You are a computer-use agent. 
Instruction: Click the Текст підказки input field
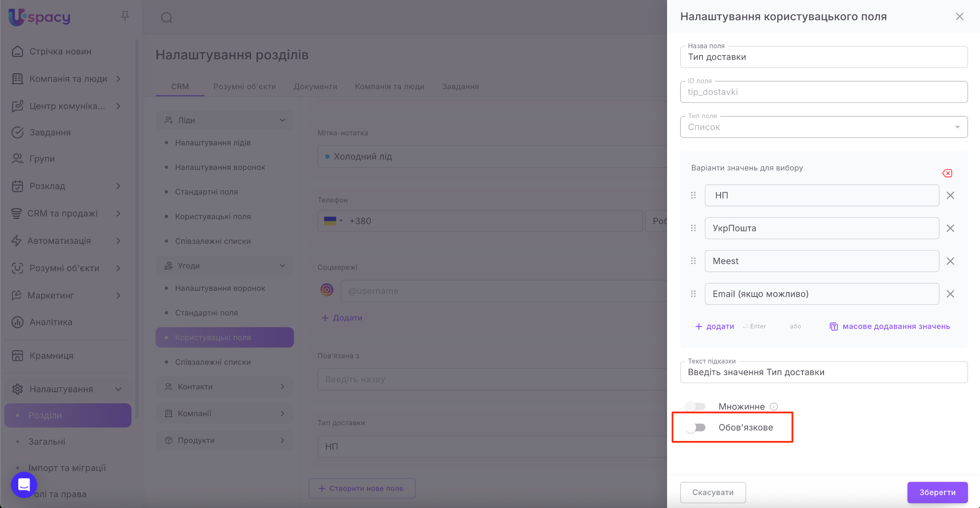(x=824, y=372)
